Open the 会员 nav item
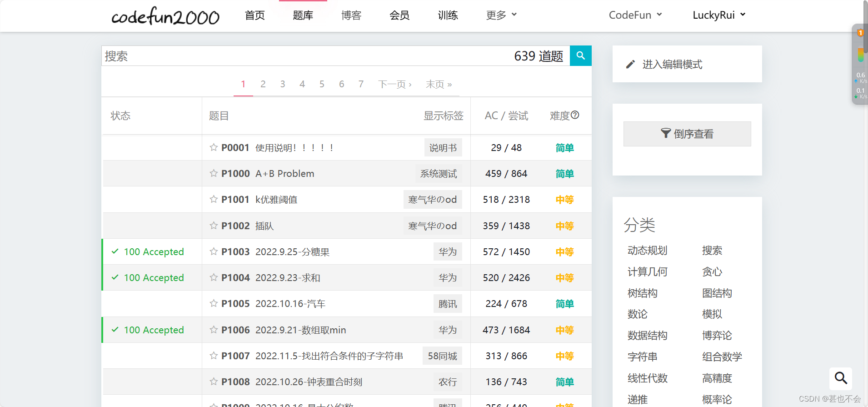The width and height of the screenshot is (868, 407). click(x=399, y=15)
